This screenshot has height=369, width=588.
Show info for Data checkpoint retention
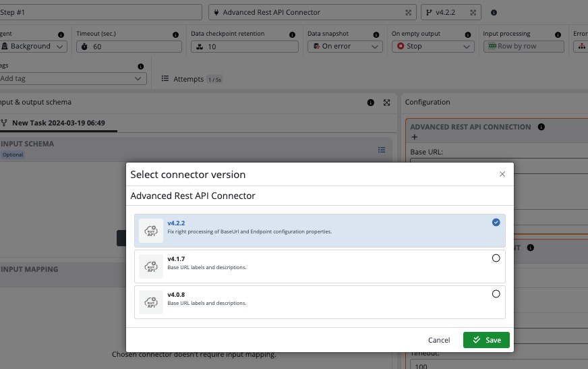[292, 34]
